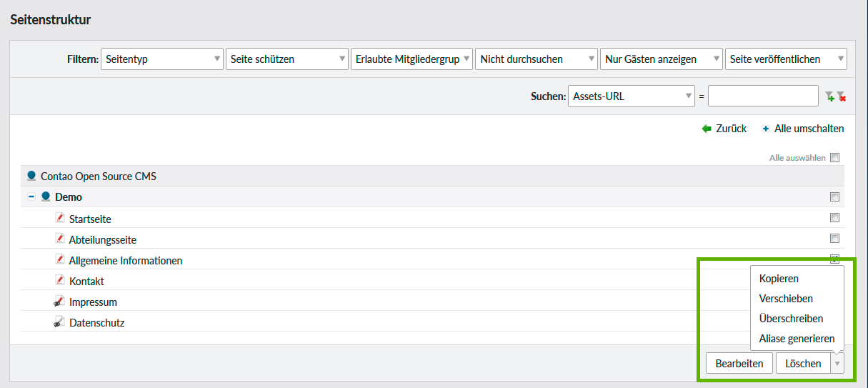Viewport: 868px width, 388px height.
Task: Select the Startseite row checkbox
Action: [834, 218]
